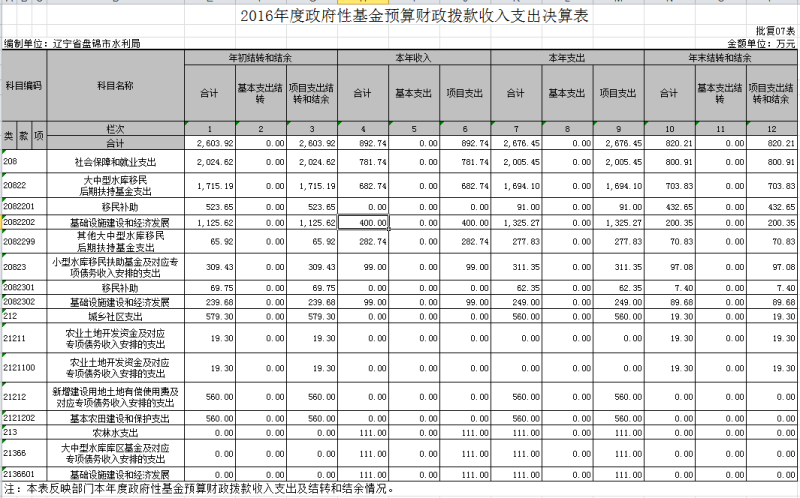Image resolution: width=800 pixels, height=498 pixels.
Task: Select the 批复07表 cell
Action: [x=776, y=31]
